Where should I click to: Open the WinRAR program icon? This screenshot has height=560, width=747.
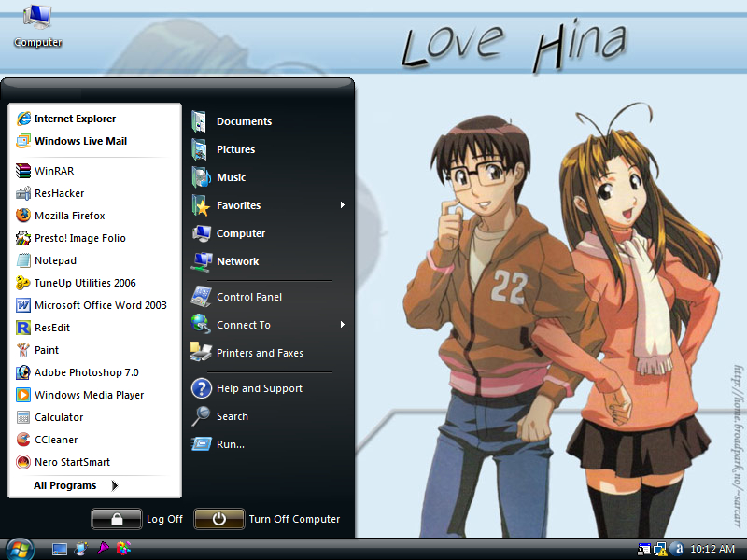pos(22,171)
